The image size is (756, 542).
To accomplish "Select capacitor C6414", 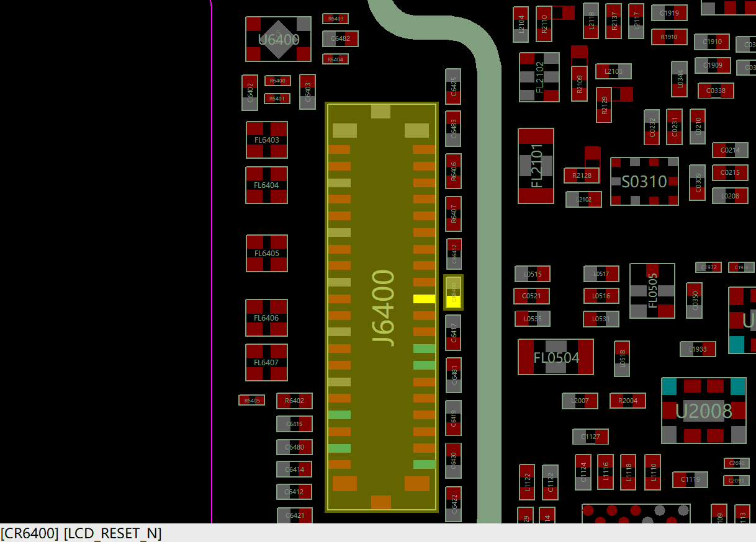I will [x=294, y=469].
